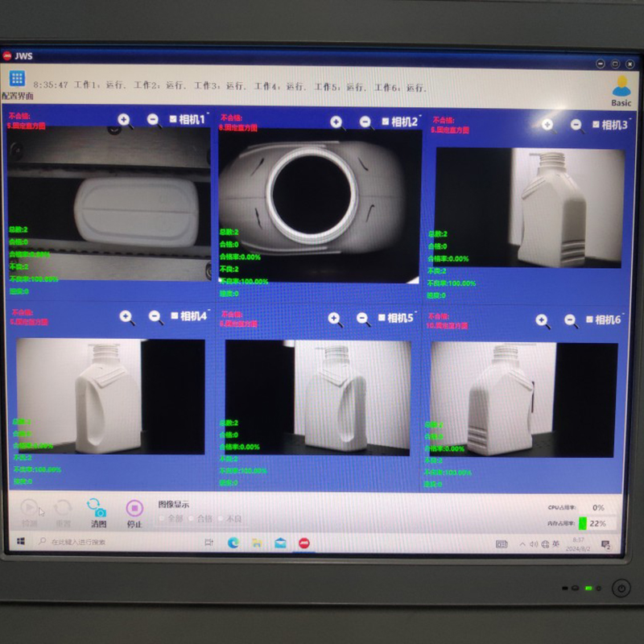Viewport: 644px width, 644px height.
Task: Zoom in on the 相机2 view
Action: tap(336, 122)
